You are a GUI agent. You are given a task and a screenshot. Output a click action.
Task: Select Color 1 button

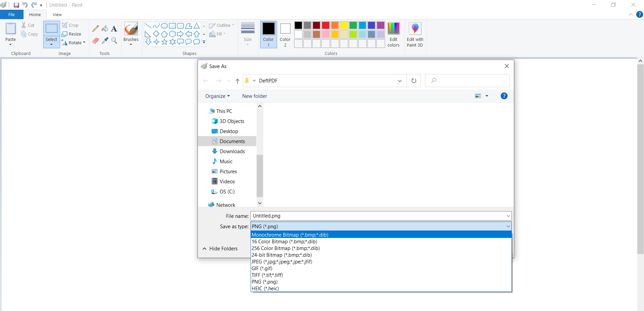[x=268, y=35]
